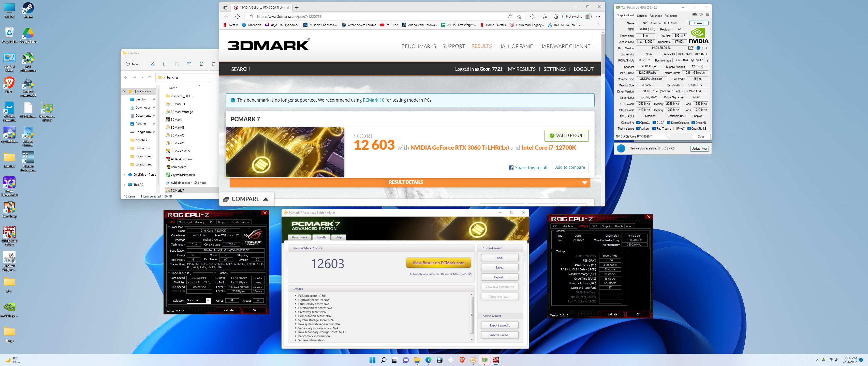Open Steam desktop icon
This screenshot has height=366, width=868.
28,10
